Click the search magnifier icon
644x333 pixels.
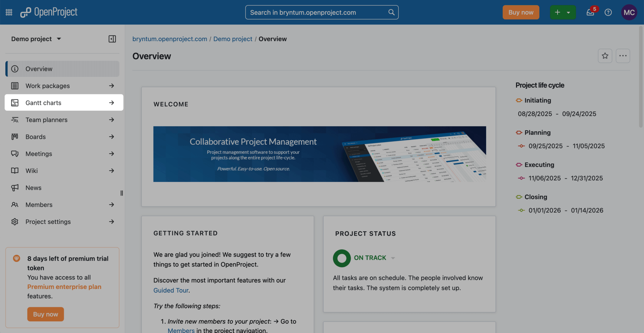click(391, 12)
